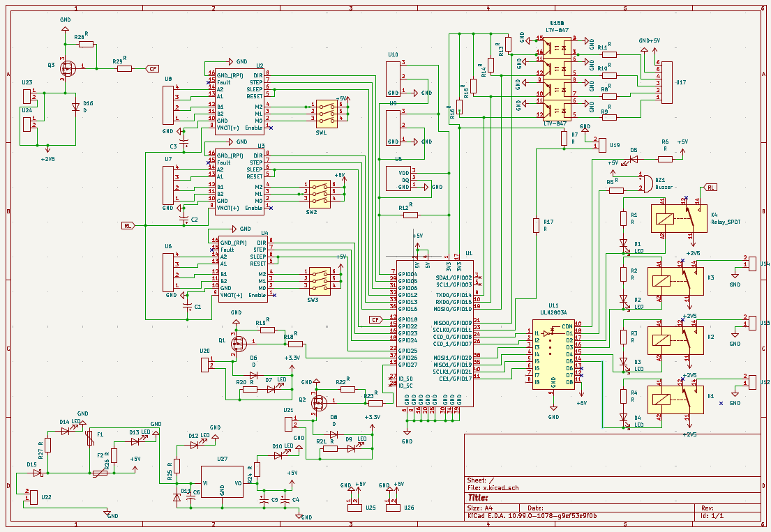Image resolution: width=771 pixels, height=532 pixels.
Task: Select the R29 resistor symbol
Action: click(x=124, y=69)
